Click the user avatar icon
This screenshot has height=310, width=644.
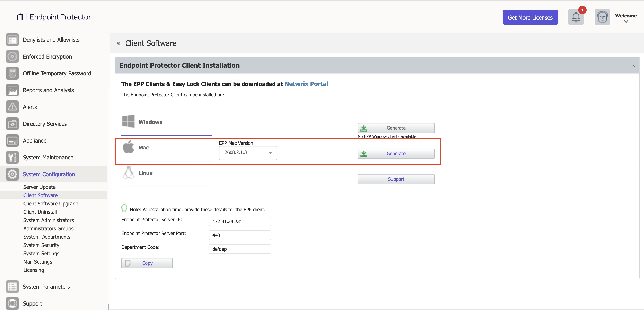point(602,17)
